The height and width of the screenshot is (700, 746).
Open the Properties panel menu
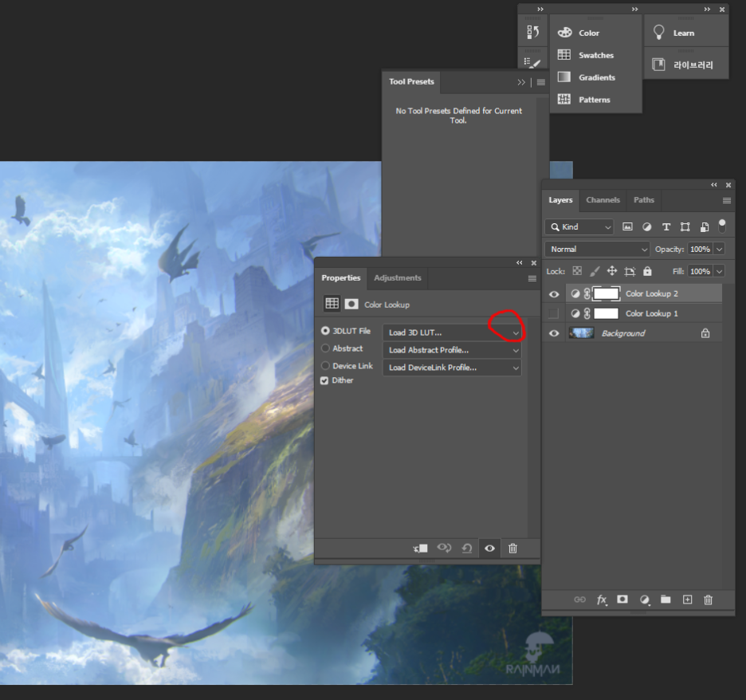tap(532, 278)
